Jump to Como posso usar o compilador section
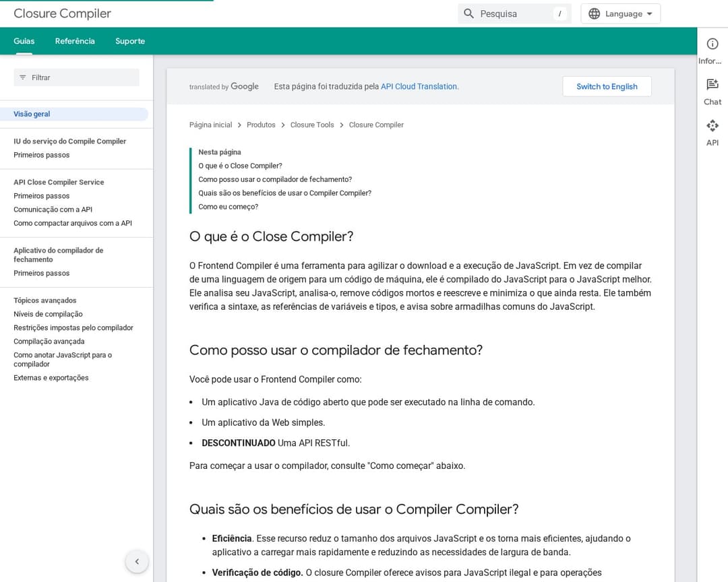Viewport: 728px width, 582px height. 275,179
